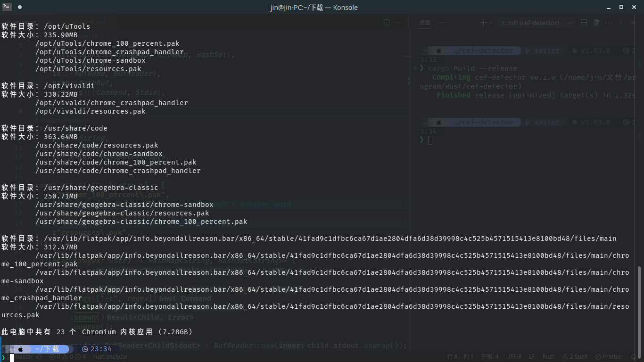
Task: Click the Rust language mode status item
Action: [x=548, y=357]
